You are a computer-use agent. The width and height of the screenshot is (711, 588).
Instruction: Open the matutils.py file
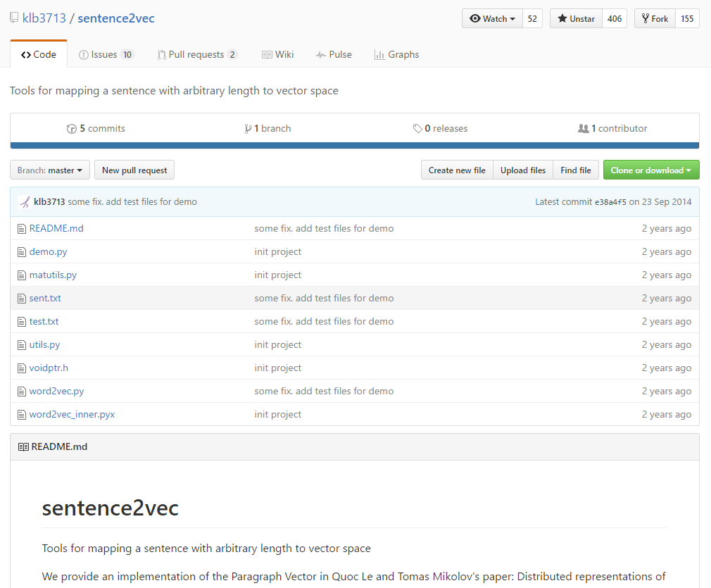[x=53, y=275]
